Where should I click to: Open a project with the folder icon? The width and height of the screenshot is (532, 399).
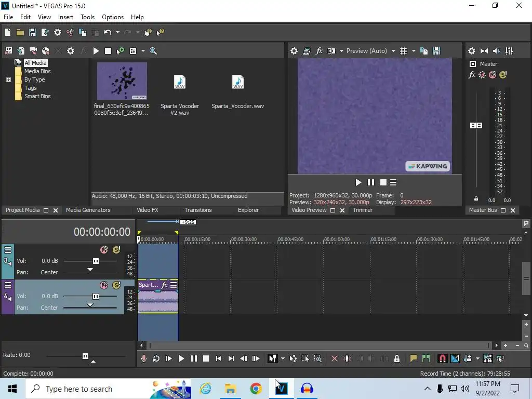(x=20, y=32)
